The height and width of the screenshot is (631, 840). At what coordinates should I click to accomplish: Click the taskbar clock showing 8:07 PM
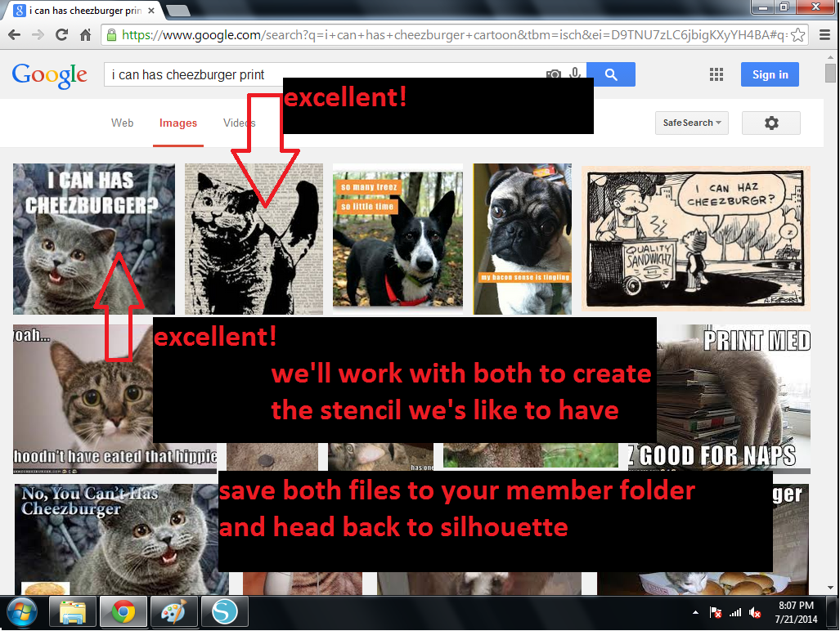[x=796, y=612]
